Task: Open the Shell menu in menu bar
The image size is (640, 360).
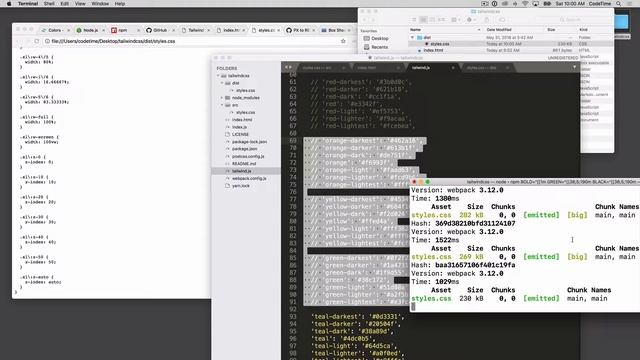Action: (49, 4)
